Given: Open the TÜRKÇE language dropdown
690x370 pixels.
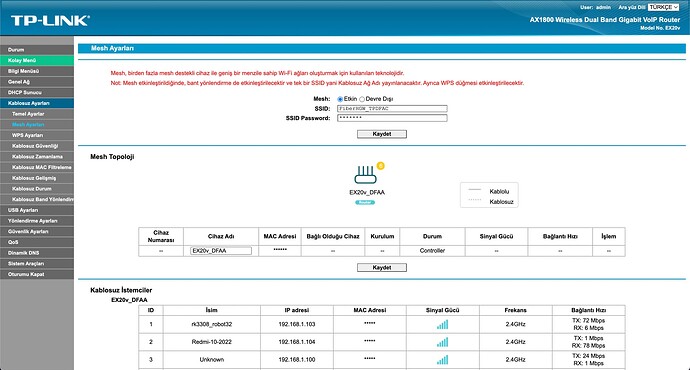Looking at the screenshot, I should coord(664,7).
